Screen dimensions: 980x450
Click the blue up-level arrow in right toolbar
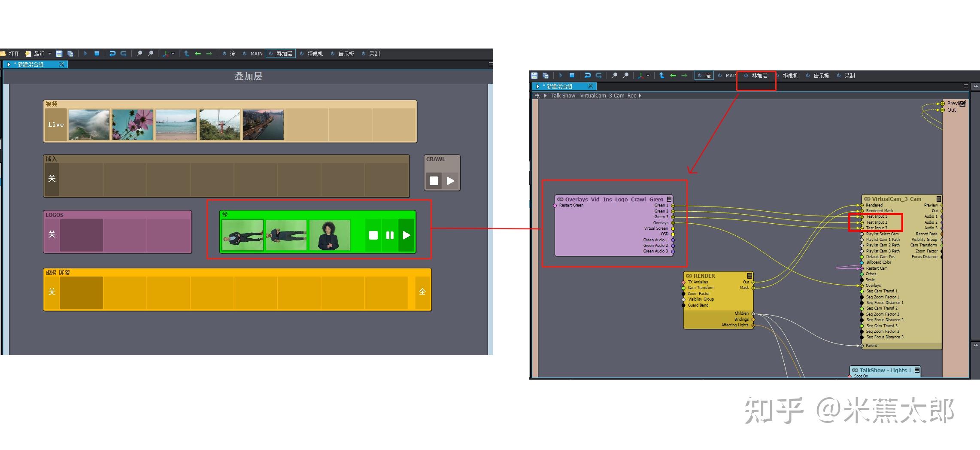(x=661, y=76)
